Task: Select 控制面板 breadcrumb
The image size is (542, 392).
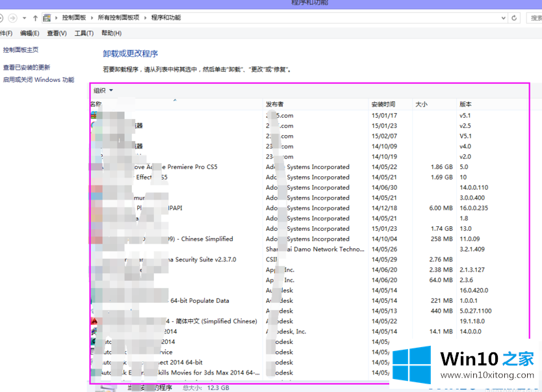Action: coord(74,18)
